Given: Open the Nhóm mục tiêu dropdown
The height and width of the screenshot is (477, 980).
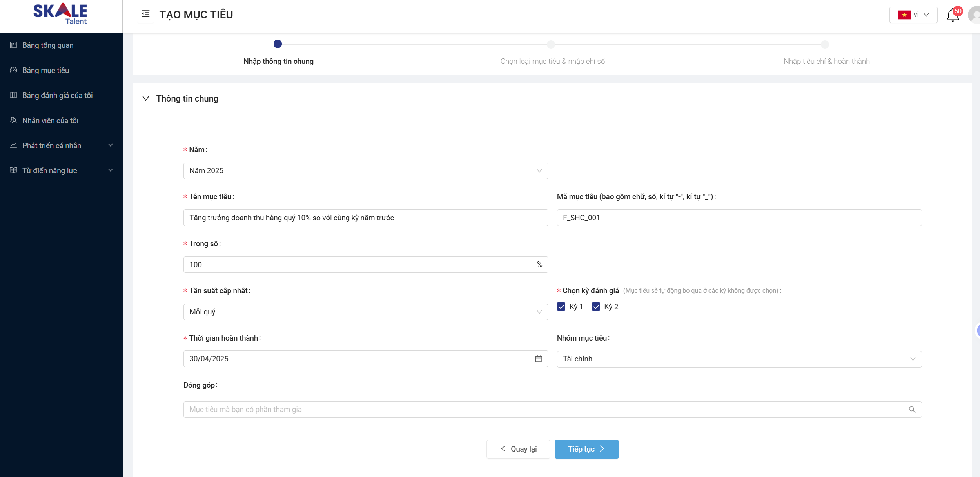Looking at the screenshot, I should [x=739, y=359].
